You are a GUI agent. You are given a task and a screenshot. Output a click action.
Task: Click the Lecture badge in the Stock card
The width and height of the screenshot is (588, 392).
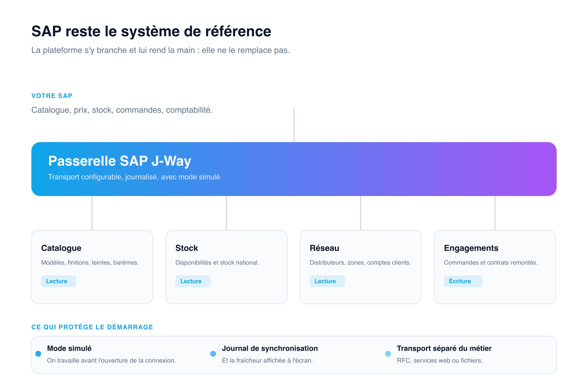193,281
